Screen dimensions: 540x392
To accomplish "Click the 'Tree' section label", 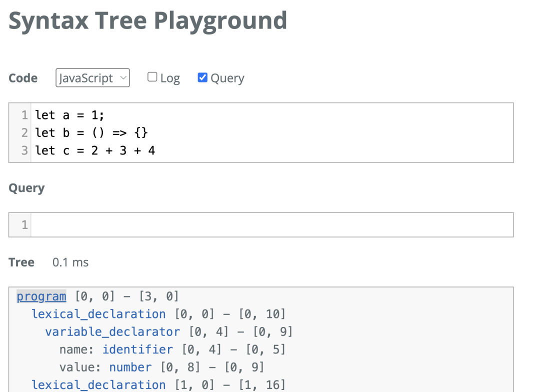I will coord(21,262).
